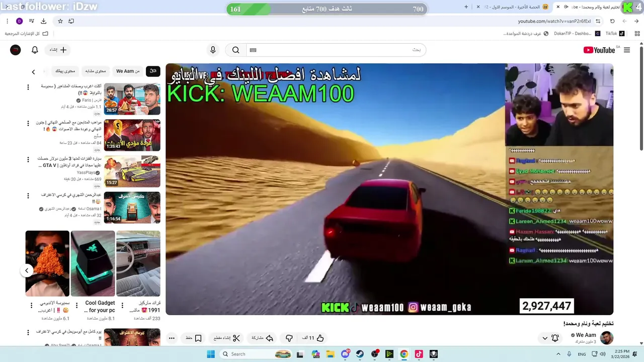Open the YouTube guide hamburger menu
This screenshot has width=644, height=362.
pyautogui.click(x=627, y=50)
